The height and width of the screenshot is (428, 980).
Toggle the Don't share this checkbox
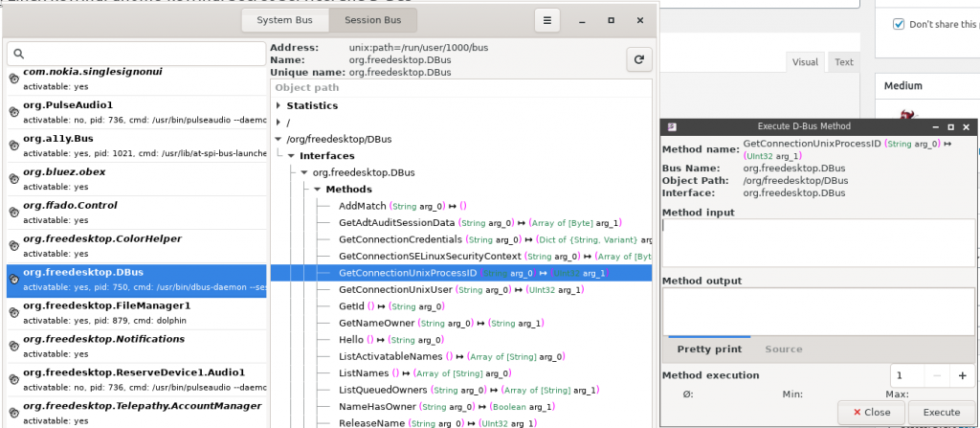(x=899, y=24)
